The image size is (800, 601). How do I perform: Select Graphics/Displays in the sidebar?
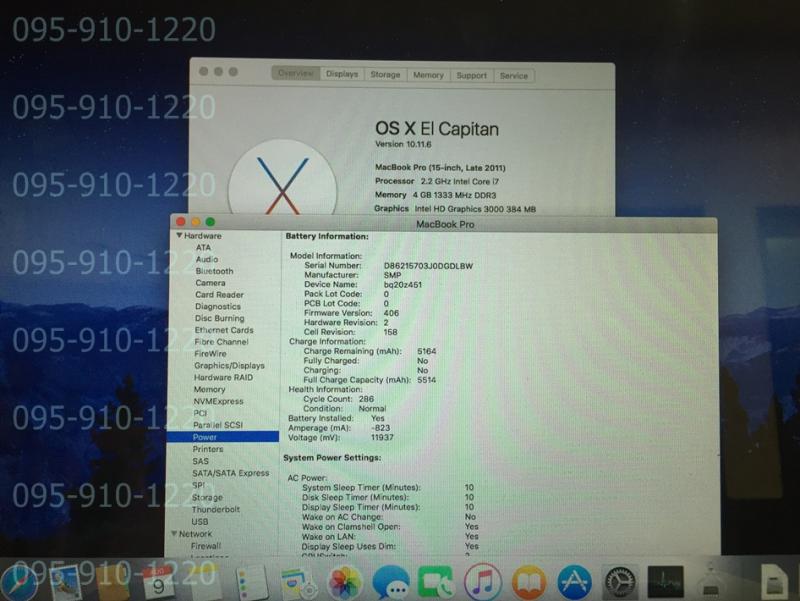pyautogui.click(x=229, y=366)
